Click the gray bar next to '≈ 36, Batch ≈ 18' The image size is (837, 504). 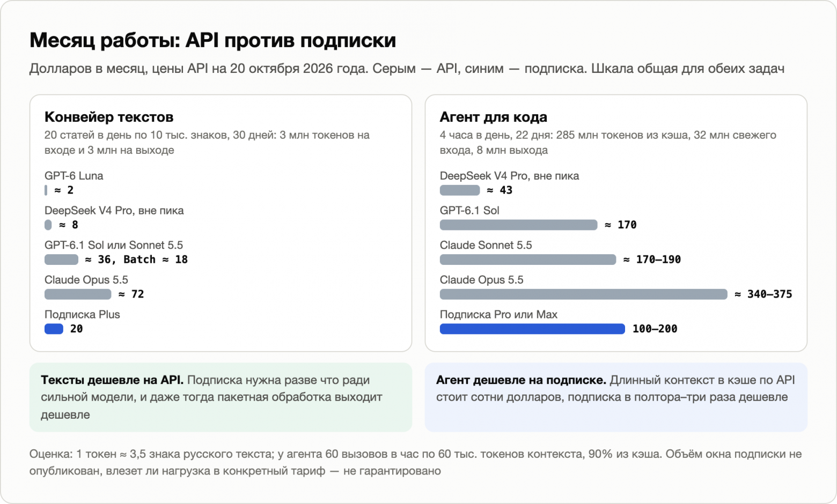point(61,260)
